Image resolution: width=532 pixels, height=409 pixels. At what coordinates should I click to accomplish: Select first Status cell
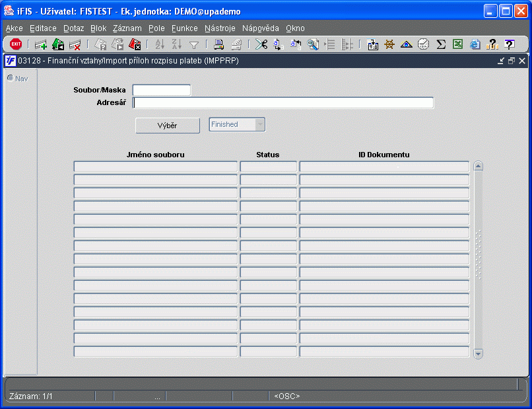[x=269, y=167]
